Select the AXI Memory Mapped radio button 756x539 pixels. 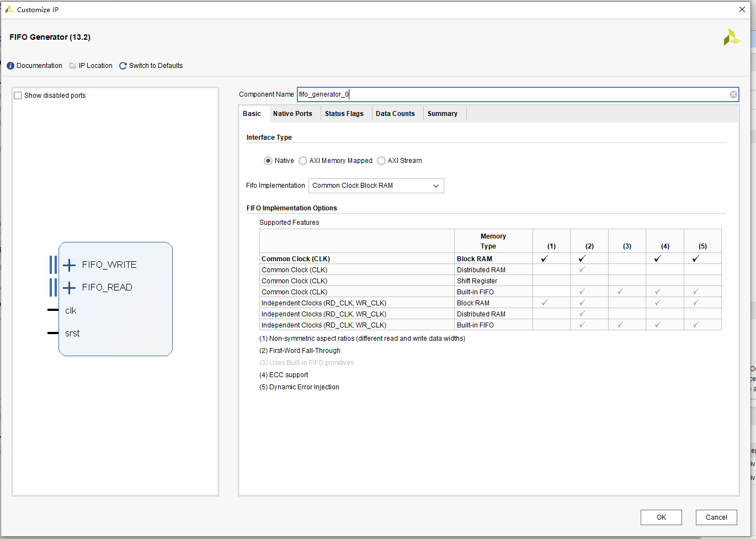[303, 161]
